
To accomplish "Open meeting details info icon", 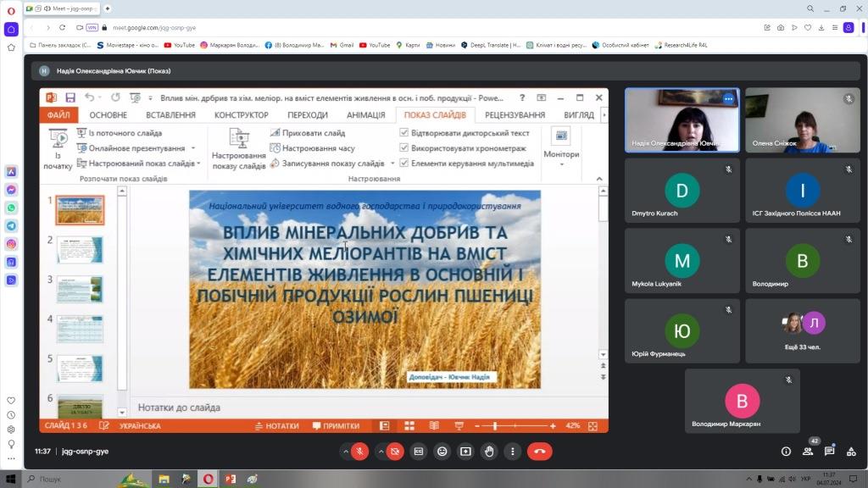I will pyautogui.click(x=786, y=452).
